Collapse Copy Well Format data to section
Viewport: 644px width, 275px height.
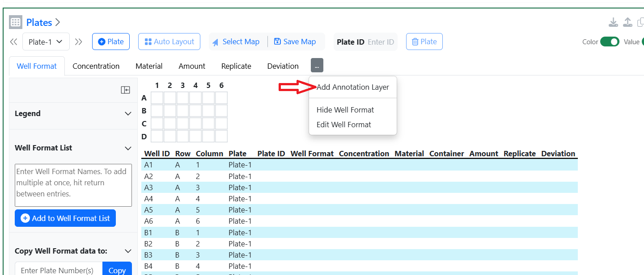128,251
